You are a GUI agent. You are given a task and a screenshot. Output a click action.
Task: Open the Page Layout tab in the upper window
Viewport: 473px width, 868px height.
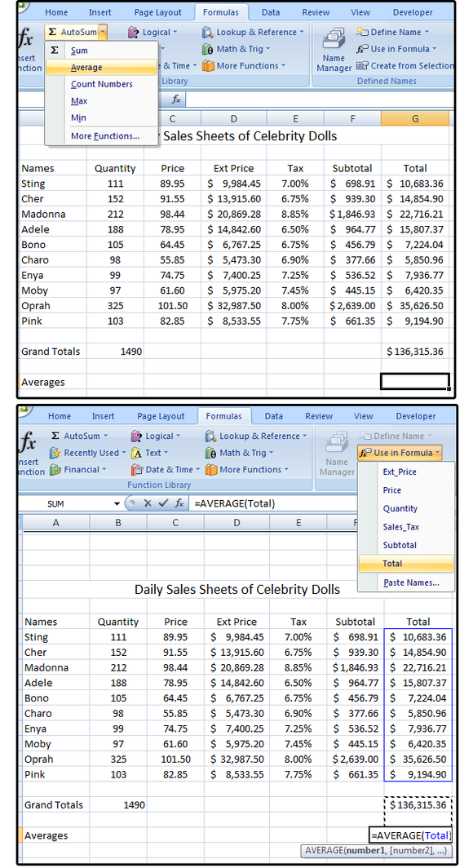(157, 12)
